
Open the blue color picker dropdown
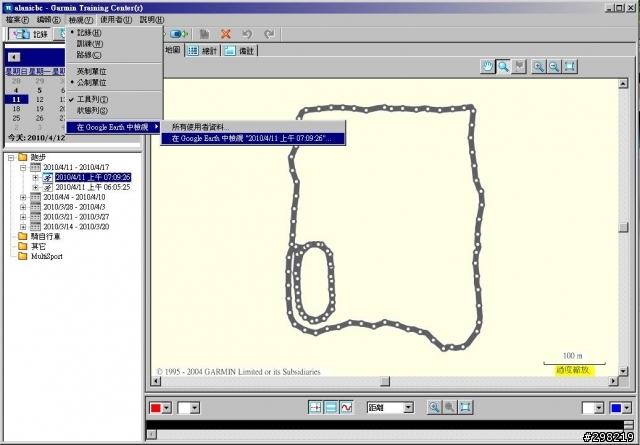[627, 407]
